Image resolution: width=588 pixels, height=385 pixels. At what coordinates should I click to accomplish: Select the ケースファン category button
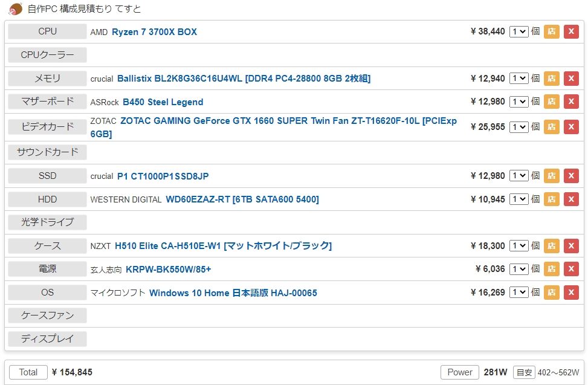coord(47,315)
